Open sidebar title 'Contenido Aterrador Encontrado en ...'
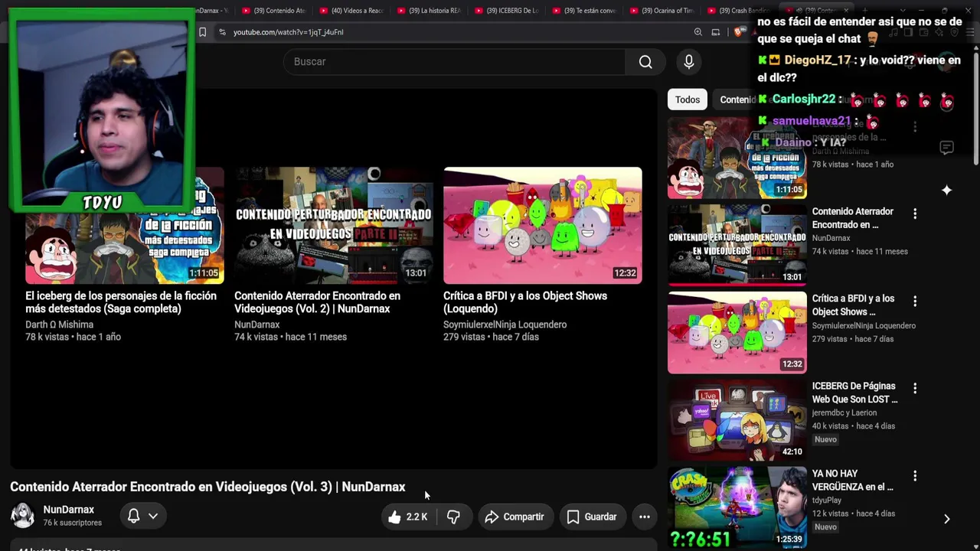The image size is (980, 551). 853,218
